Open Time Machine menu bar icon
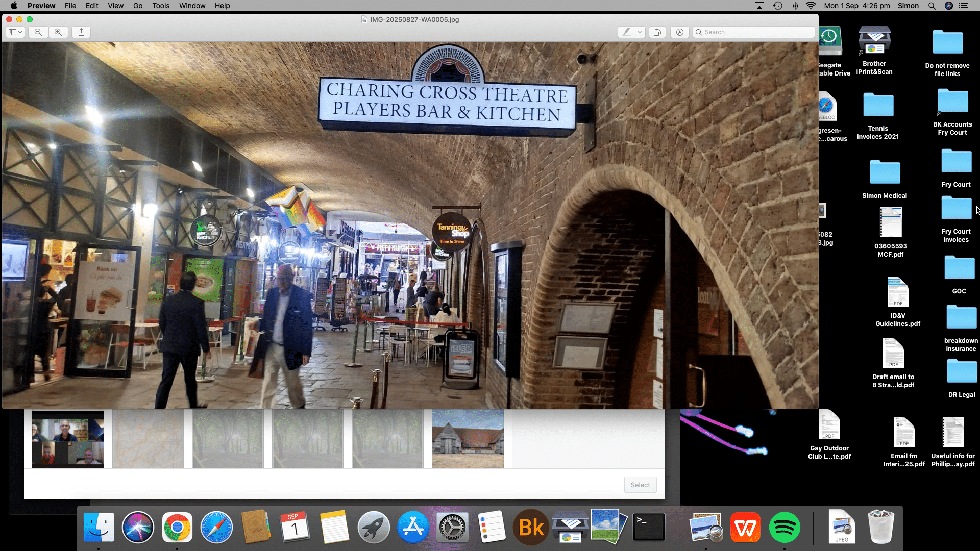980x551 pixels. coord(778,6)
